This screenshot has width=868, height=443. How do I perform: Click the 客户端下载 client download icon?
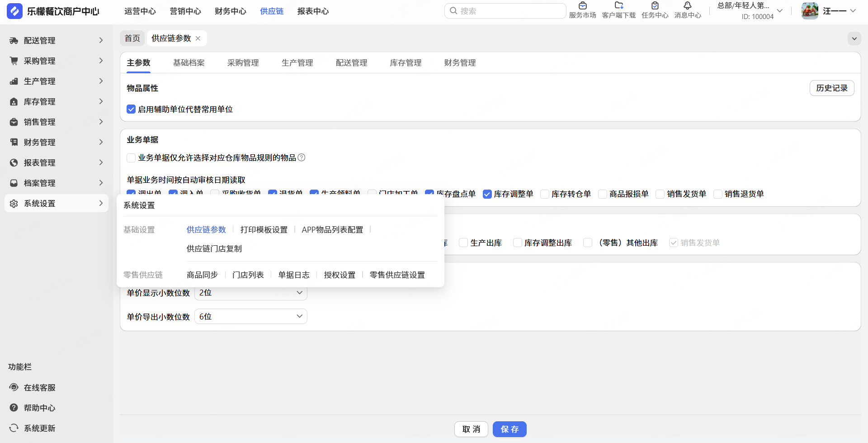(618, 6)
